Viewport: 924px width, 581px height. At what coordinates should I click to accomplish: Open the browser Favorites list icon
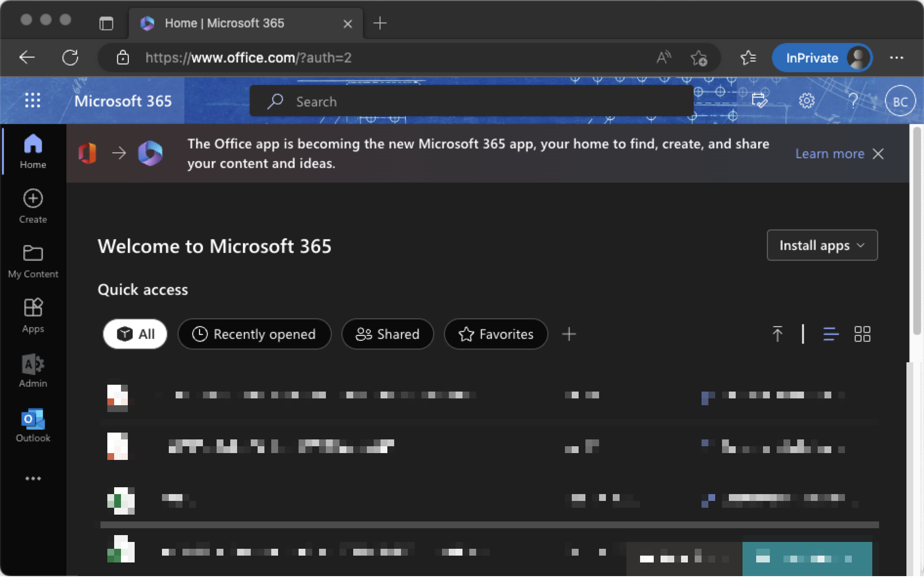748,58
